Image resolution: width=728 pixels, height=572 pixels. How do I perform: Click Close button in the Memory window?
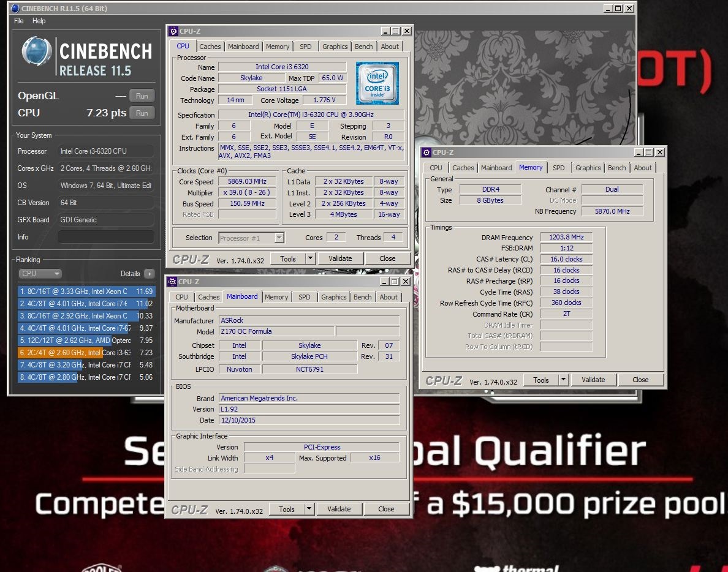point(640,380)
